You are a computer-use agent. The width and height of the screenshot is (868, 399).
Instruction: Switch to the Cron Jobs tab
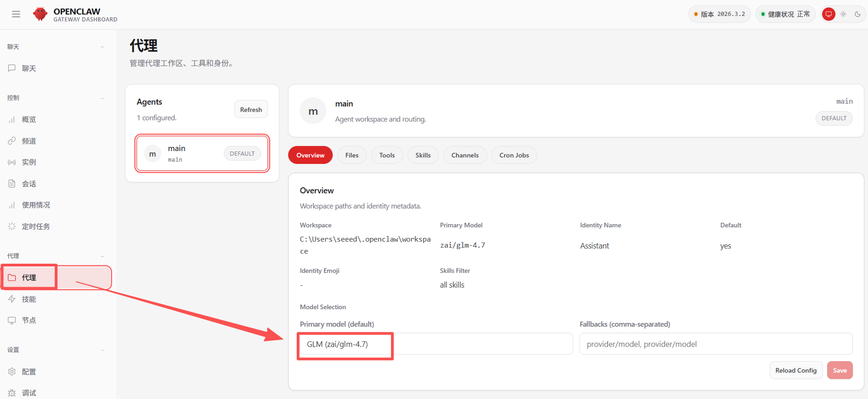pos(514,155)
